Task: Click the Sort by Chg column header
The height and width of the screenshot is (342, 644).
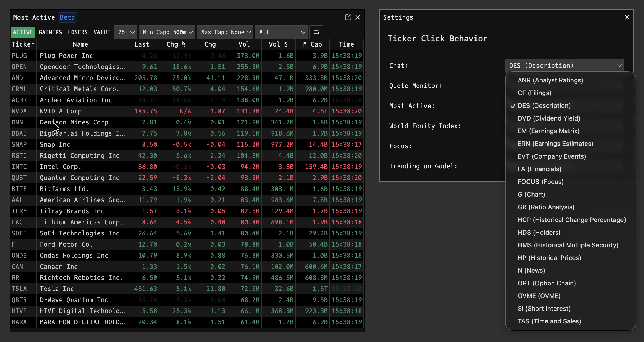Action: tap(210, 44)
